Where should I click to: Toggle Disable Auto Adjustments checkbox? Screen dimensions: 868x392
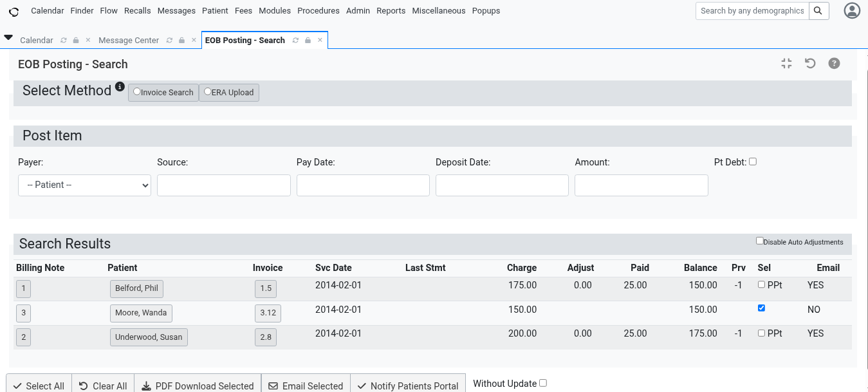tap(760, 241)
